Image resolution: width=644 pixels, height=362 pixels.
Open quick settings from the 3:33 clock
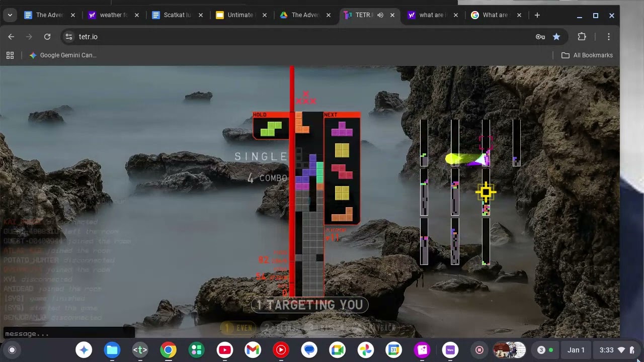click(x=616, y=350)
